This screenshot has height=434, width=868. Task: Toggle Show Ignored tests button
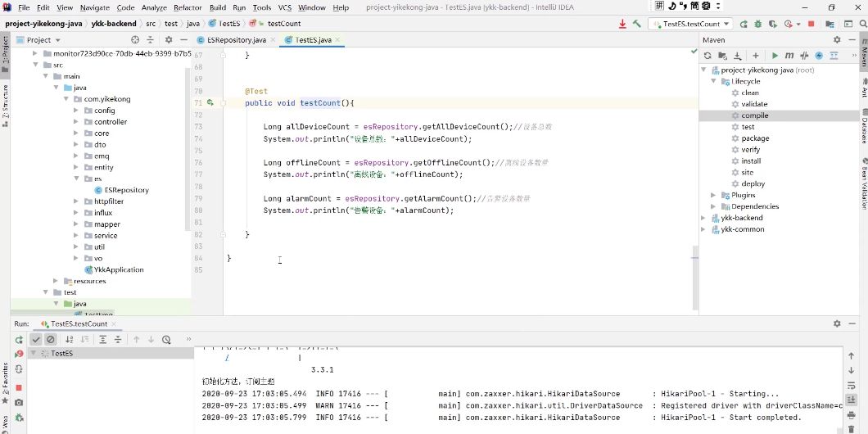(x=51, y=339)
